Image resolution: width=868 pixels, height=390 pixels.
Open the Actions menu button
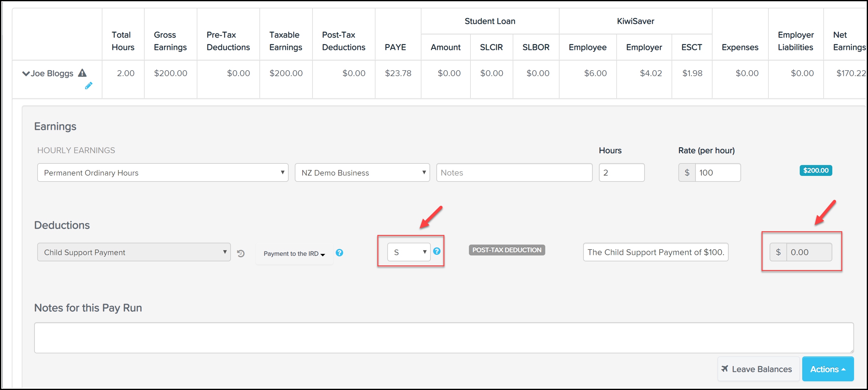[827, 369]
